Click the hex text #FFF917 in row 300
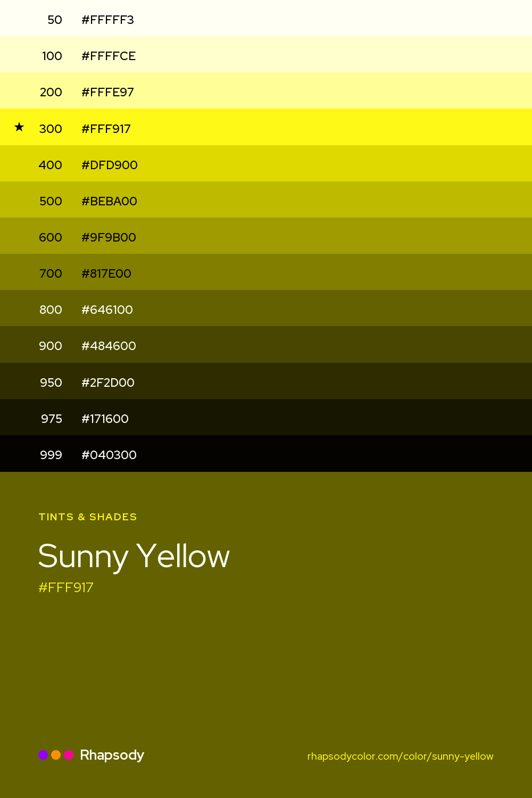Viewport: 532px width, 798px height. coord(106,129)
